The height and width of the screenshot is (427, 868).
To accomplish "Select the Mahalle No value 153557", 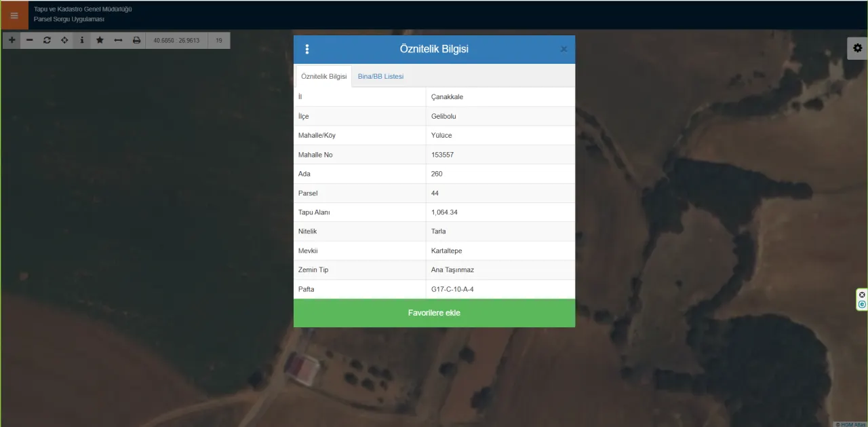I will [x=443, y=155].
